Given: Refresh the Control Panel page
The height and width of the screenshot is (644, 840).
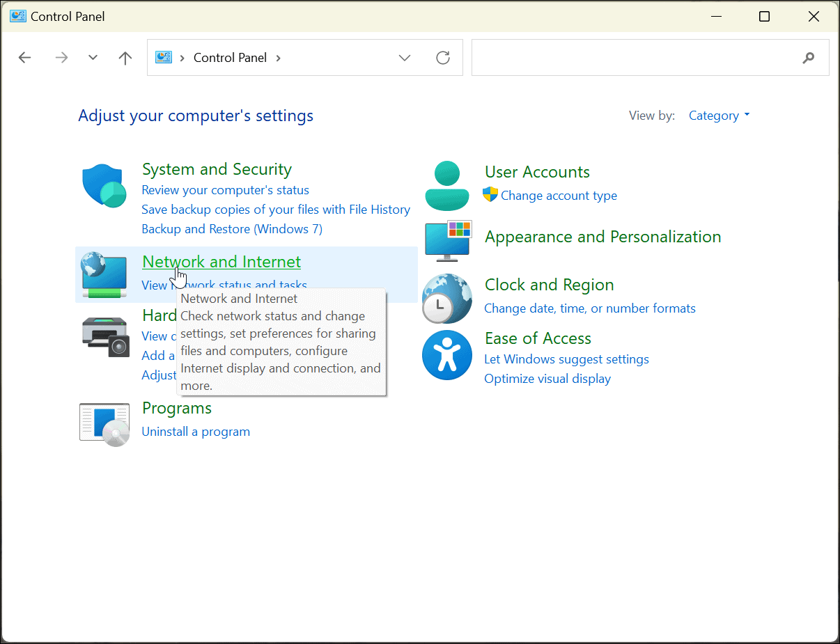Looking at the screenshot, I should click(x=443, y=58).
